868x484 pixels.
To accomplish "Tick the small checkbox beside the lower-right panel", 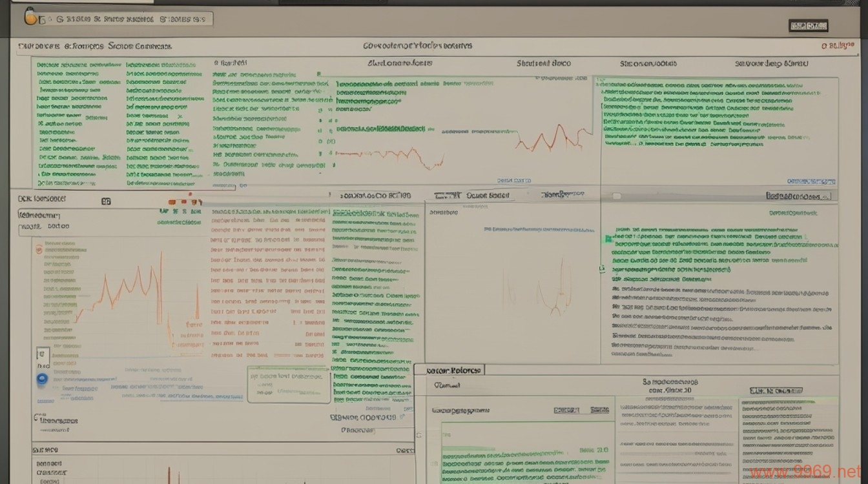I will tap(418, 435).
